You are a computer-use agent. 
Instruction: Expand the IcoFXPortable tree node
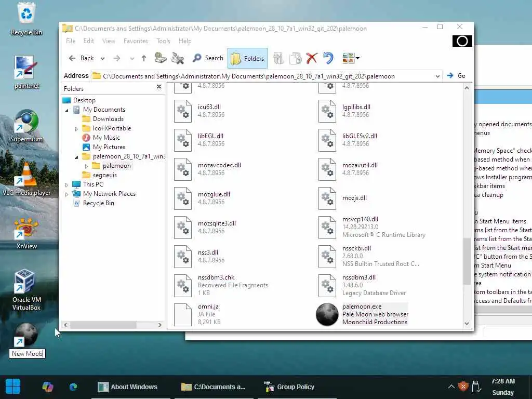tap(76, 129)
